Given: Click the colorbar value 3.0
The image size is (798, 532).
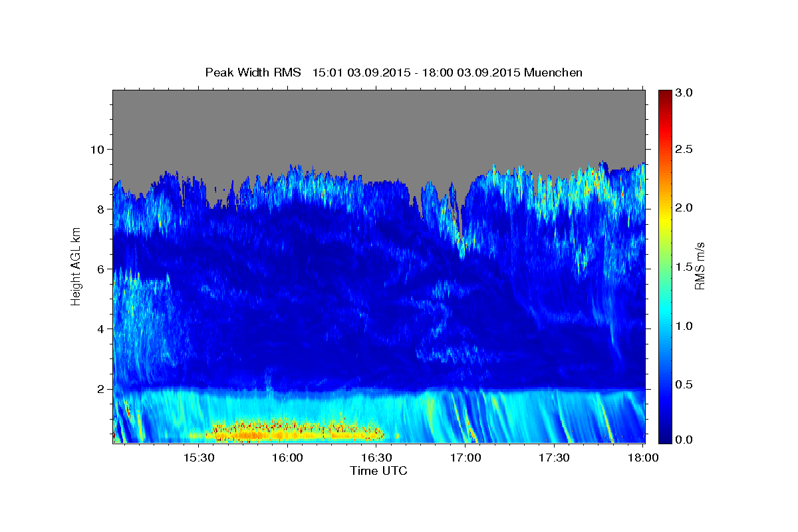Looking at the screenshot, I should point(684,92).
